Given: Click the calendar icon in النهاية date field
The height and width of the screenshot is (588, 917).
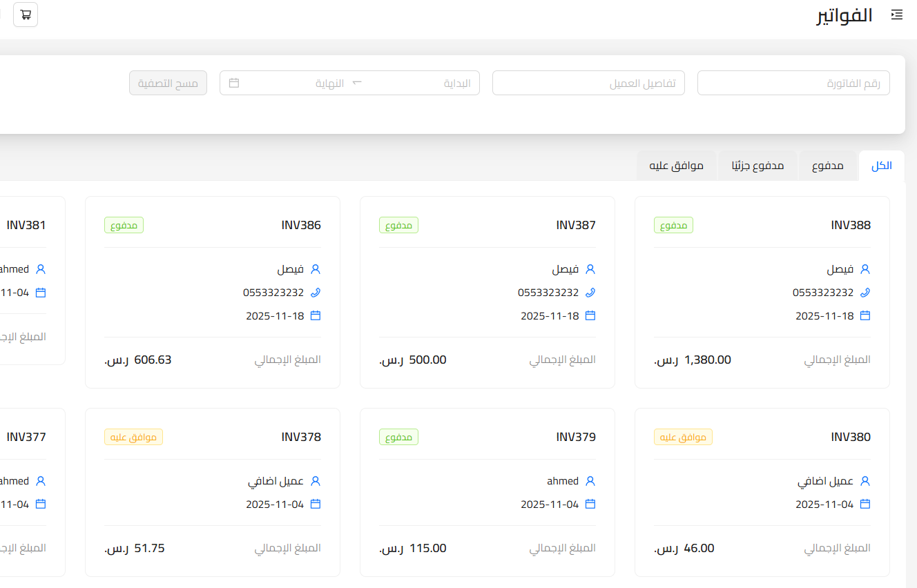Looking at the screenshot, I should pyautogui.click(x=234, y=81).
